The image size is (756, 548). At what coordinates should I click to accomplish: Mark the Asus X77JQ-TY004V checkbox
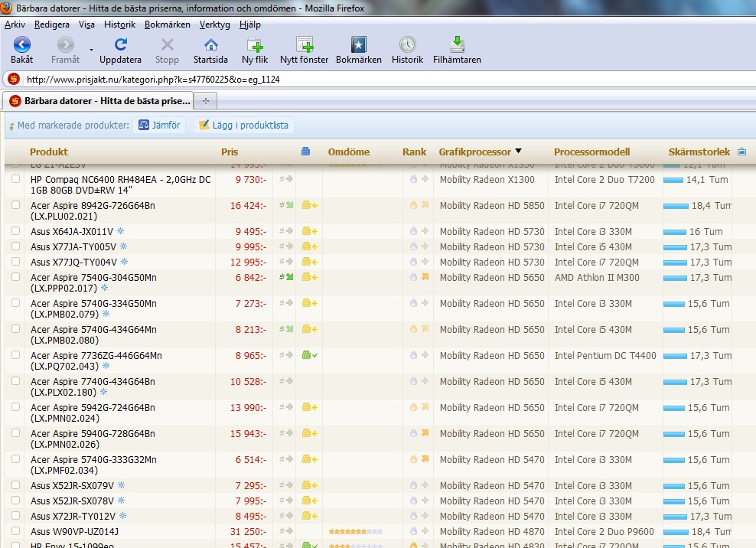coord(16,262)
